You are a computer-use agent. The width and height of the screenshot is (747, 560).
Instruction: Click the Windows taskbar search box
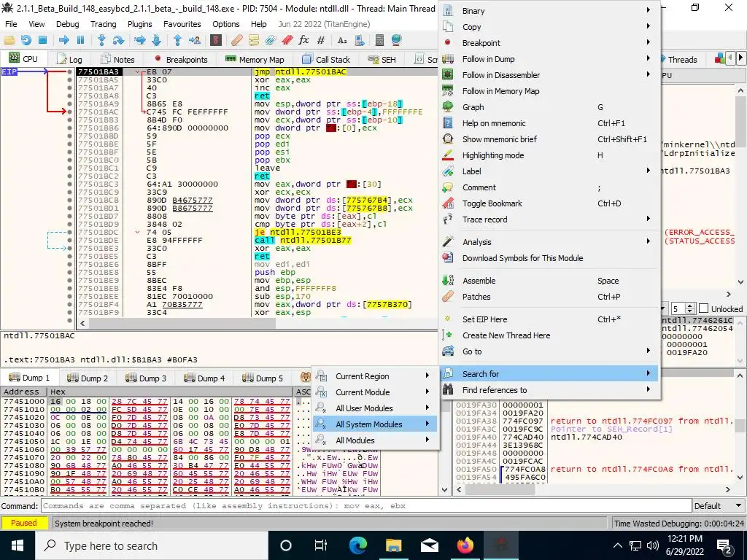pos(152,545)
